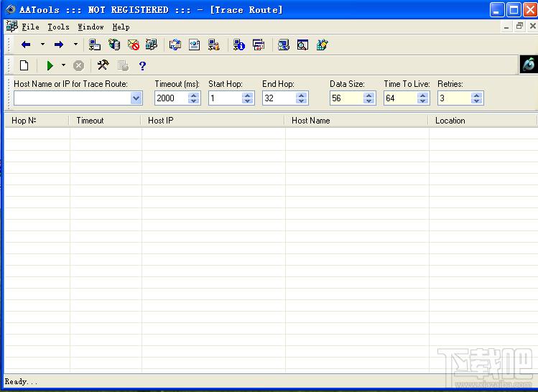Image resolution: width=538 pixels, height=392 pixels.
Task: Click the Start Hop field showing 1
Action: [226, 98]
